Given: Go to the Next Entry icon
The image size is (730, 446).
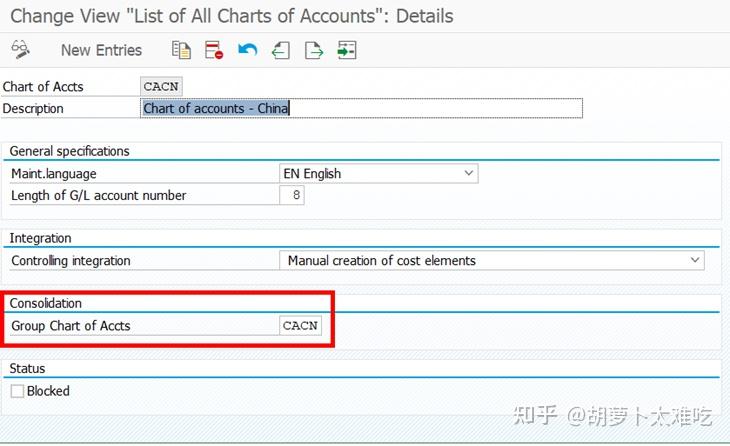Looking at the screenshot, I should tap(314, 50).
